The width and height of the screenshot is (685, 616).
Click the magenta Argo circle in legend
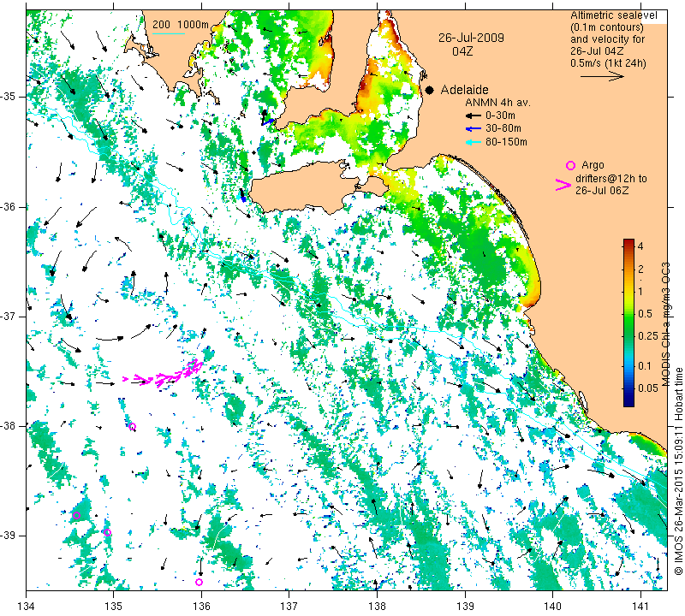coord(570,165)
